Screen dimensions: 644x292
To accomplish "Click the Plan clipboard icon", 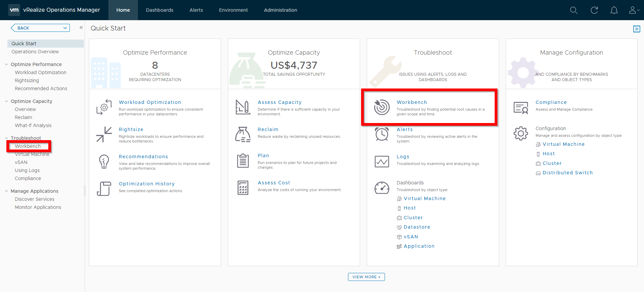I will point(243,161).
